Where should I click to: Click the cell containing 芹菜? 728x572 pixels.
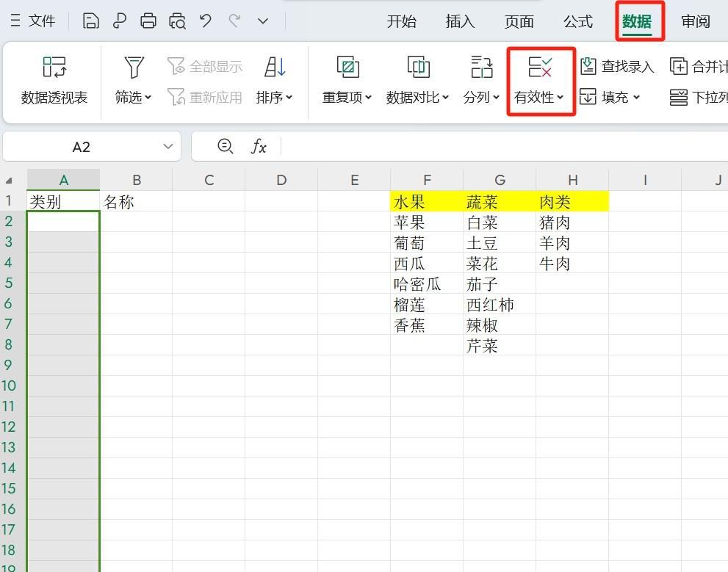click(x=500, y=345)
